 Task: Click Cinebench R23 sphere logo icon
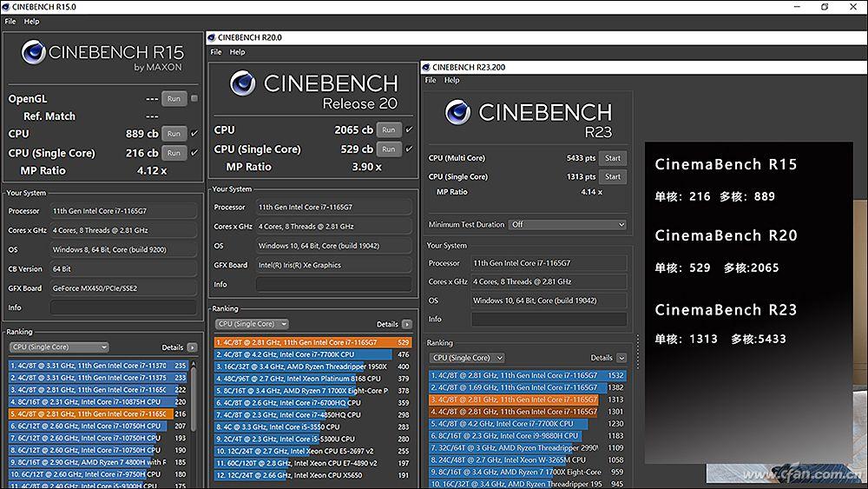pos(457,112)
